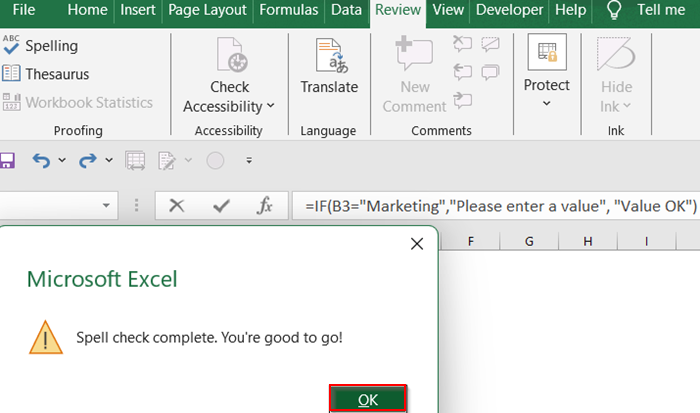Open Workbook Statistics

(x=78, y=103)
